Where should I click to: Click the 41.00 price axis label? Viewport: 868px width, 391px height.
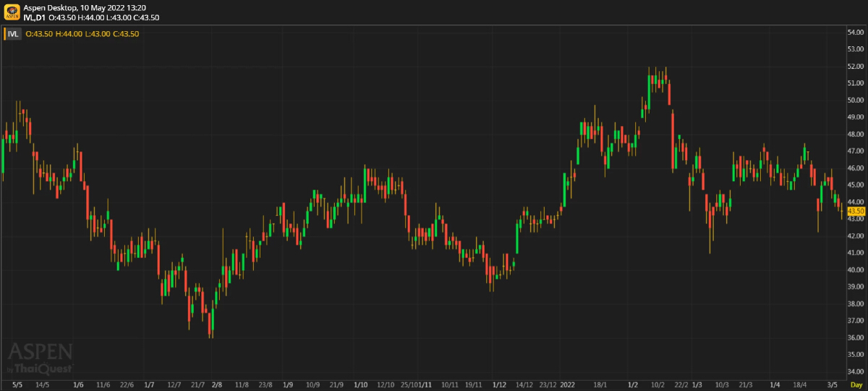856,253
